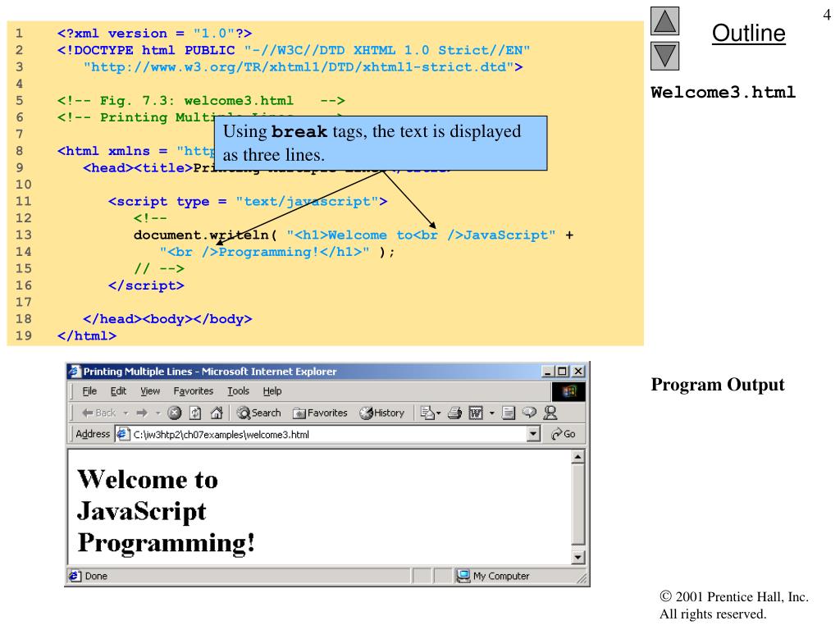This screenshot has height=630, width=840.
Task: Click the IE icon in the title bar
Action: (75, 372)
